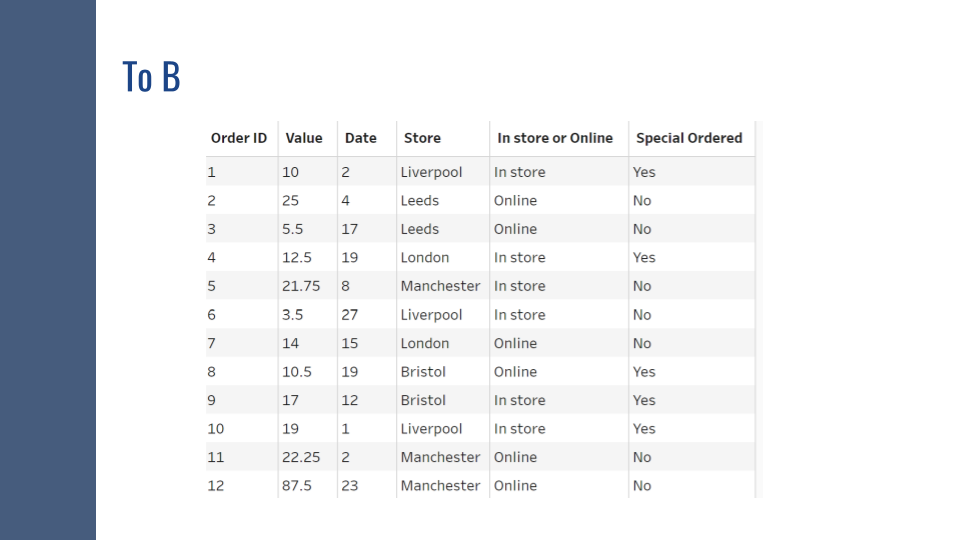Click the Value column header

point(304,138)
